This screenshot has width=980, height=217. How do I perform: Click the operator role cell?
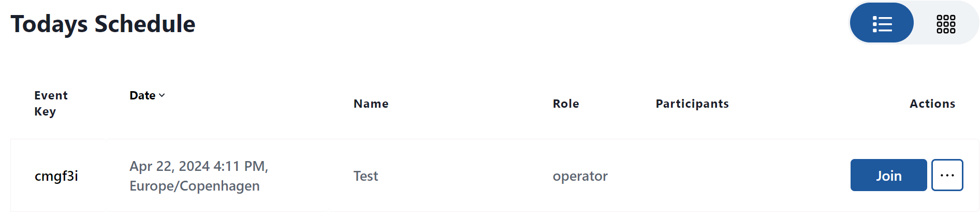pyautogui.click(x=580, y=176)
